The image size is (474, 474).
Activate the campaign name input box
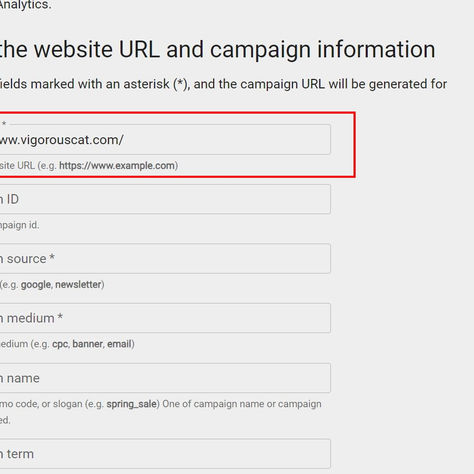(165, 378)
